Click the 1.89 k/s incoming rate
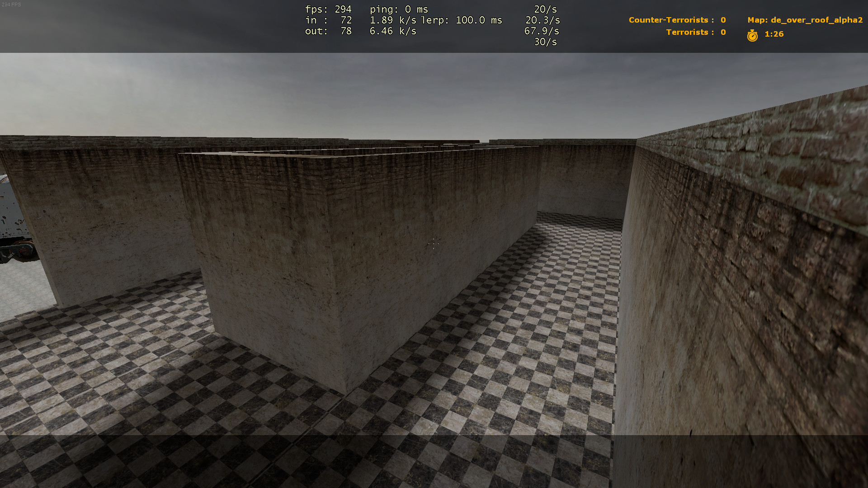The image size is (868, 488). pyautogui.click(x=392, y=20)
